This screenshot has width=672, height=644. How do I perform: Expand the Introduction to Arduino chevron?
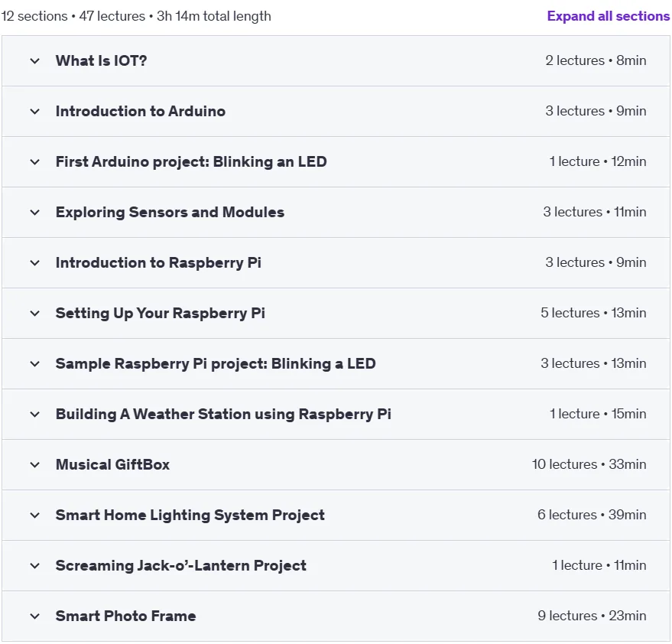35,112
